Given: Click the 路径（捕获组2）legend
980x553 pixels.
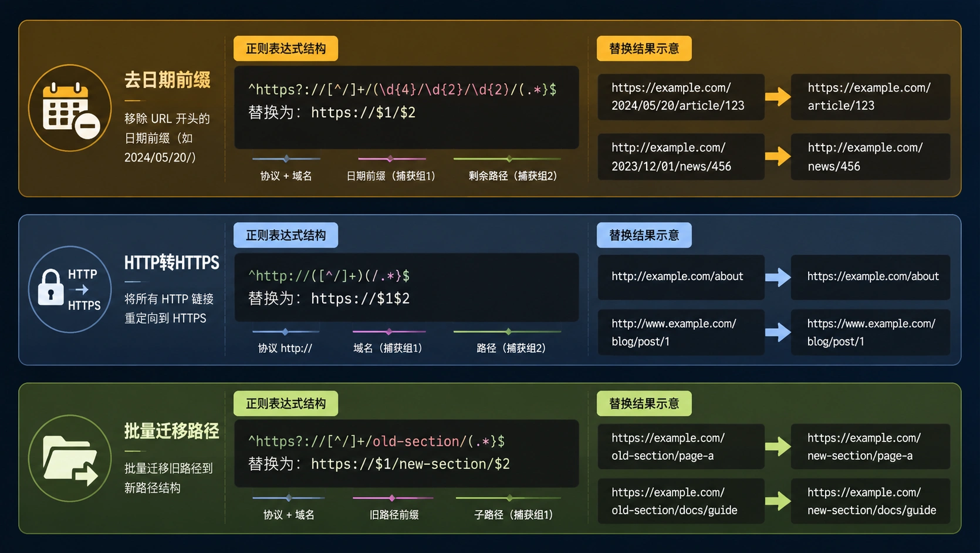Looking at the screenshot, I should [511, 348].
